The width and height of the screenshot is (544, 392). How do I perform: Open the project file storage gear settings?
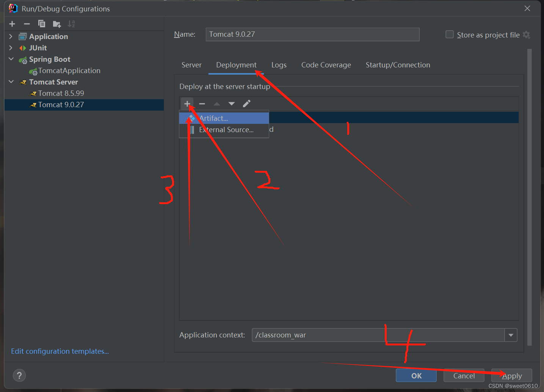pyautogui.click(x=526, y=35)
